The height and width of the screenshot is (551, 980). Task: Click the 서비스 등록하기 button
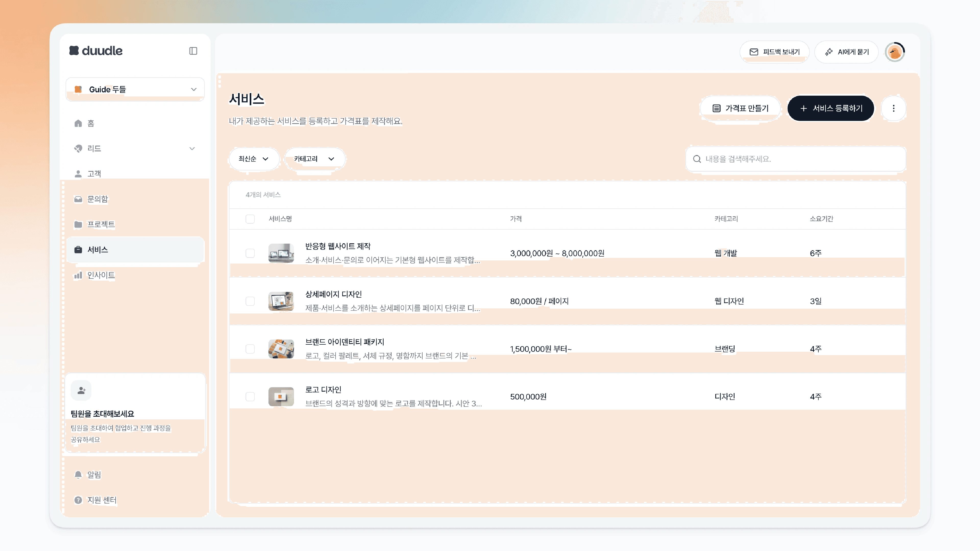831,108
